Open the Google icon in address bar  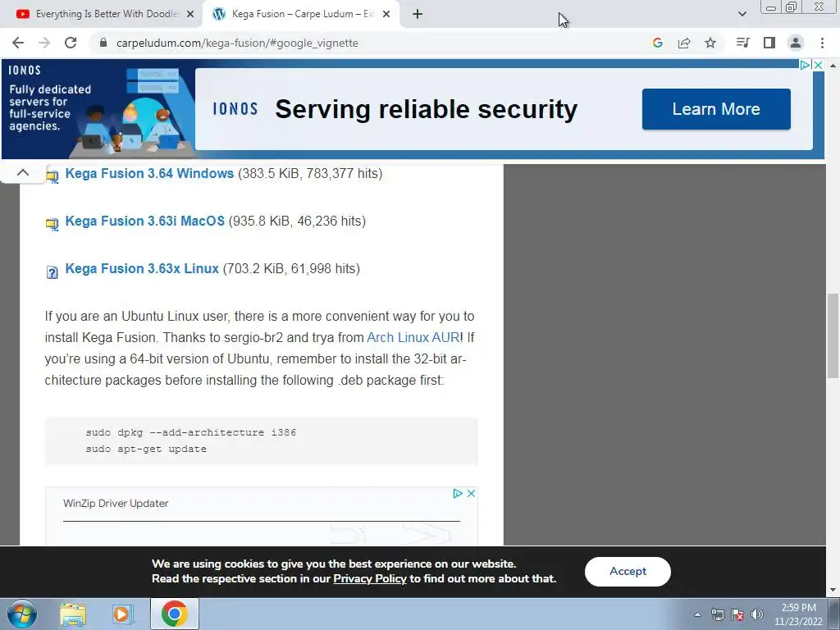pos(658,43)
